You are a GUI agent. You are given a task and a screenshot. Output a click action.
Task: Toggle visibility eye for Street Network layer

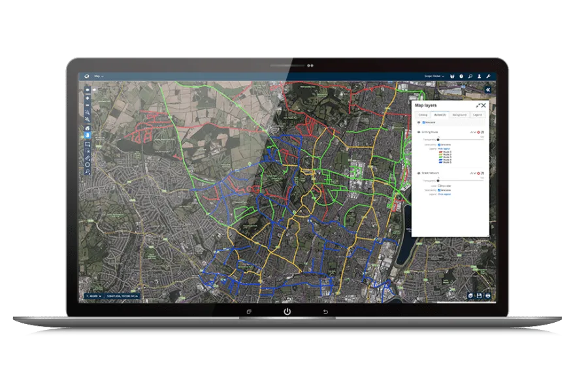coord(418,173)
